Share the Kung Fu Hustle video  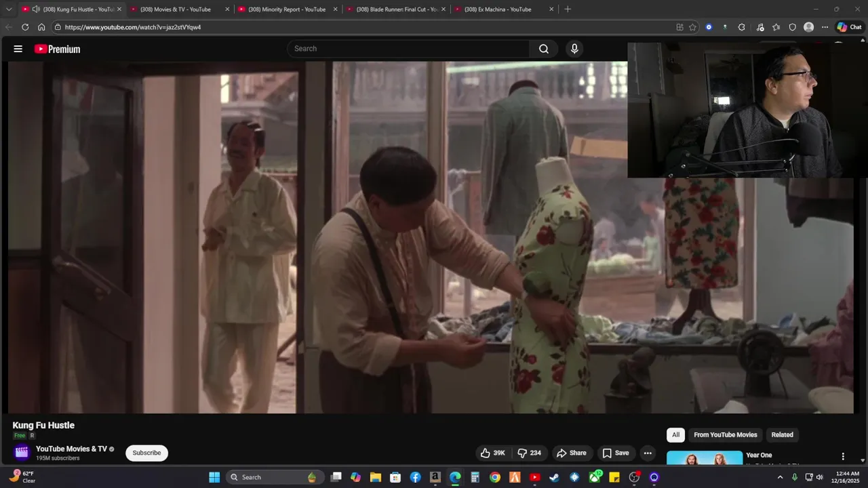(x=571, y=453)
